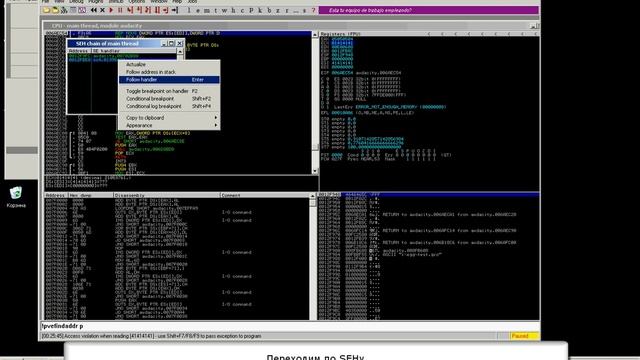Choose Follow handler menu entry
The height and width of the screenshot is (360, 640).
pyautogui.click(x=169, y=80)
